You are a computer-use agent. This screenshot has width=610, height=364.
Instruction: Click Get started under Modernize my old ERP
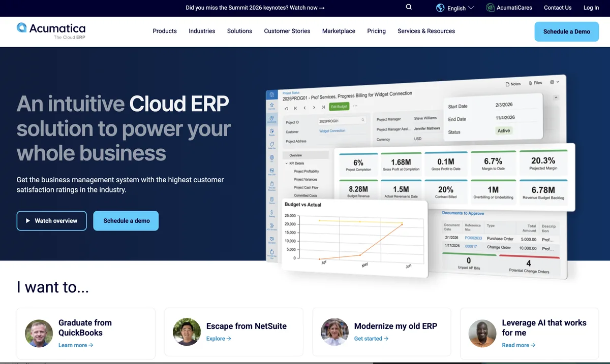coord(371,339)
